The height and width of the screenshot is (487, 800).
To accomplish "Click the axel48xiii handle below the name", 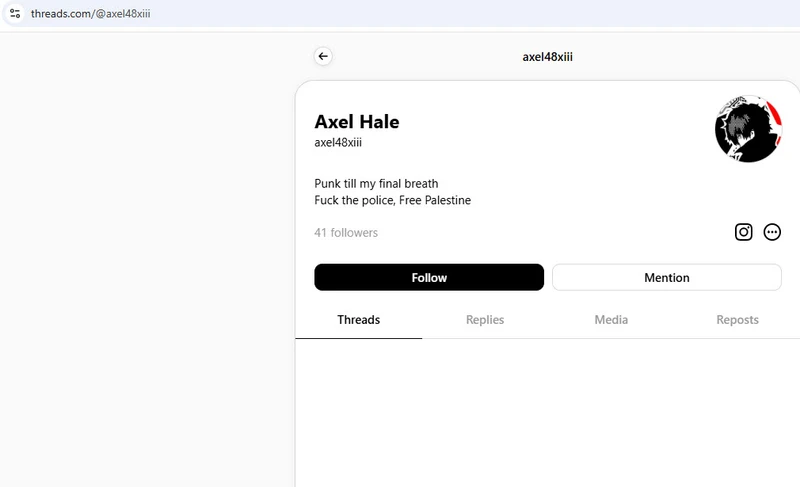I will [338, 143].
